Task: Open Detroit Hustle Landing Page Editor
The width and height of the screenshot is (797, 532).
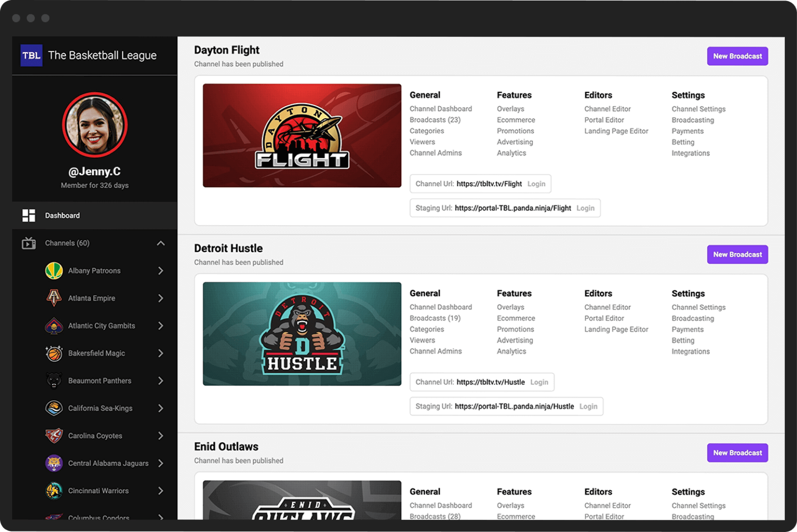Action: (616, 329)
